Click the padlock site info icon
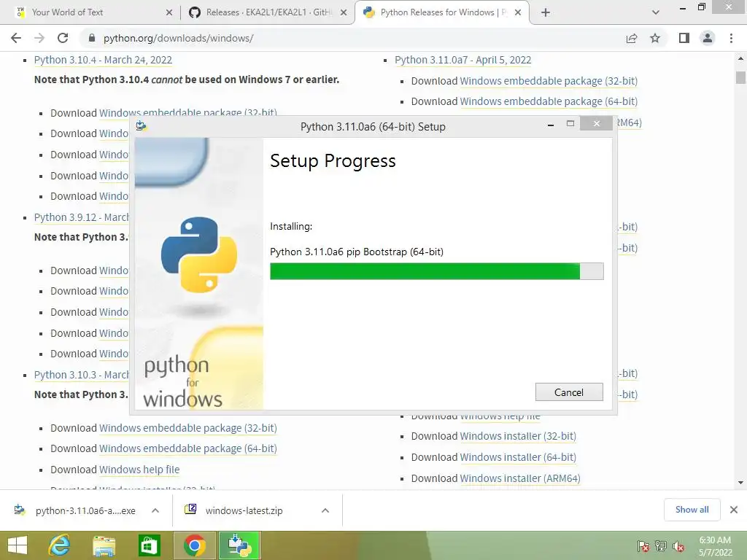747x560 pixels. (x=92, y=38)
